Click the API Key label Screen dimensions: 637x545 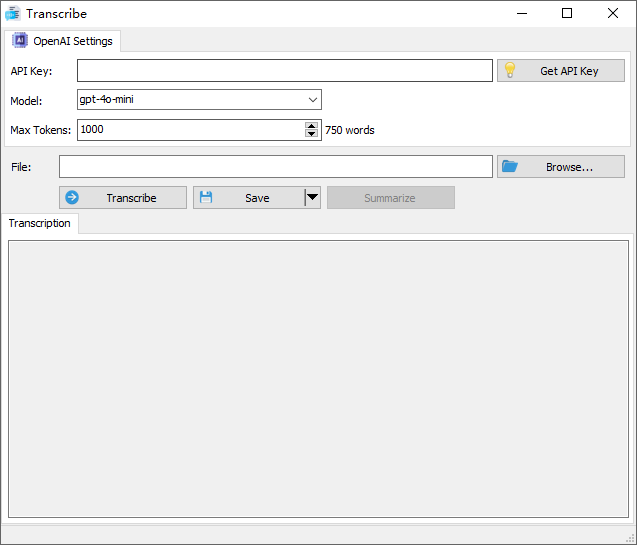coord(31,71)
